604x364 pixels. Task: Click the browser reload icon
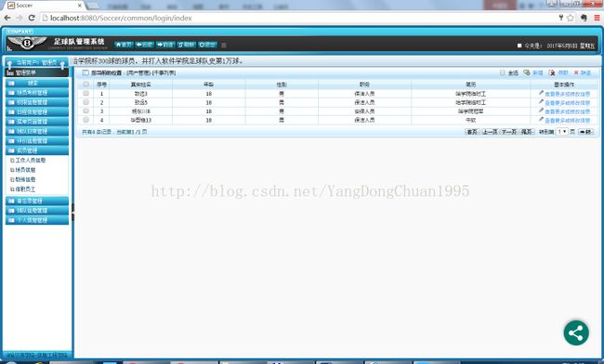point(32,18)
